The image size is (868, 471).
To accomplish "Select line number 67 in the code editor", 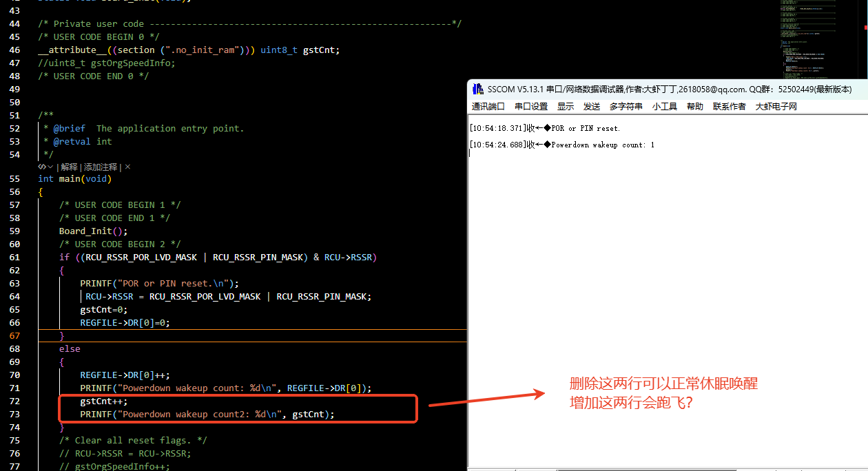I will click(13, 335).
